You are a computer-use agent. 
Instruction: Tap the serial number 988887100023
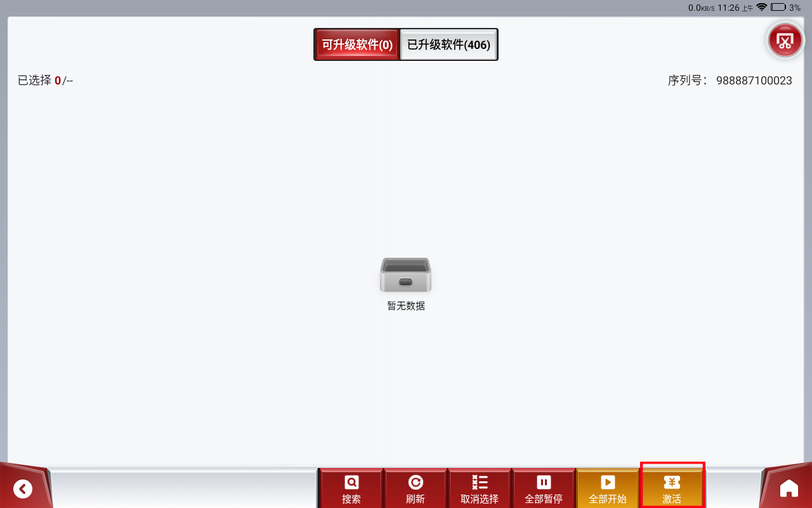point(754,81)
